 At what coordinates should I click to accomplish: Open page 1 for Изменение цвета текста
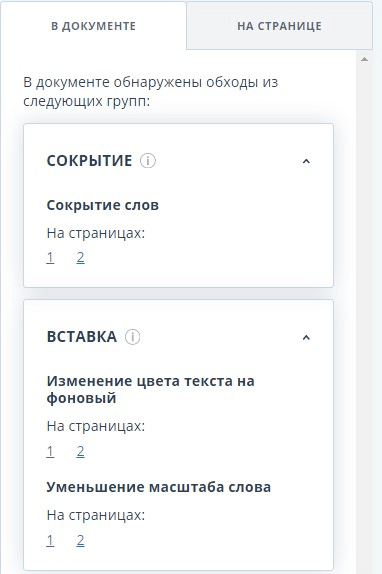(50, 451)
